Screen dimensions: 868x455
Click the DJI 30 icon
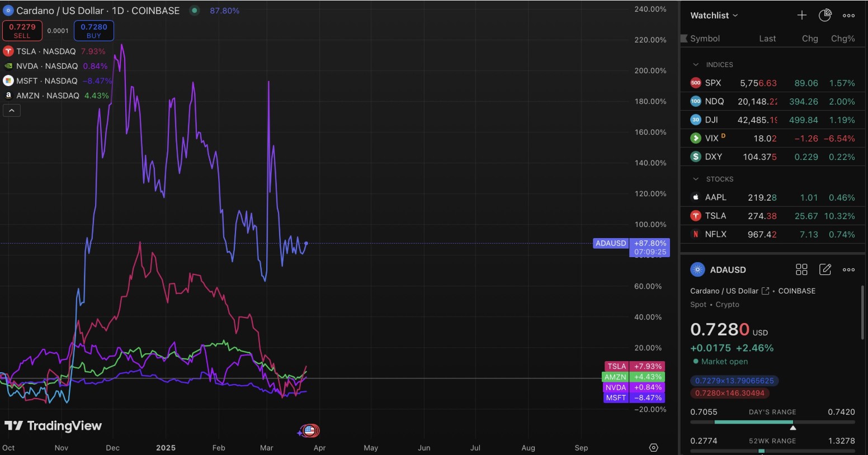click(x=696, y=120)
